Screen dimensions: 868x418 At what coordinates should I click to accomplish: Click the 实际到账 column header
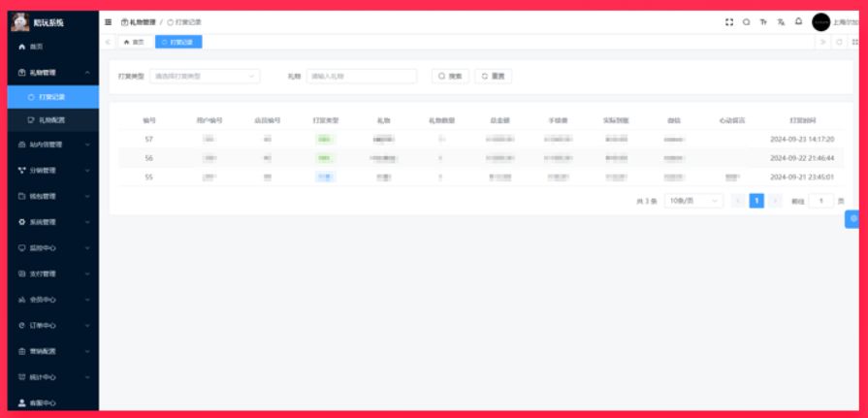coord(616,120)
